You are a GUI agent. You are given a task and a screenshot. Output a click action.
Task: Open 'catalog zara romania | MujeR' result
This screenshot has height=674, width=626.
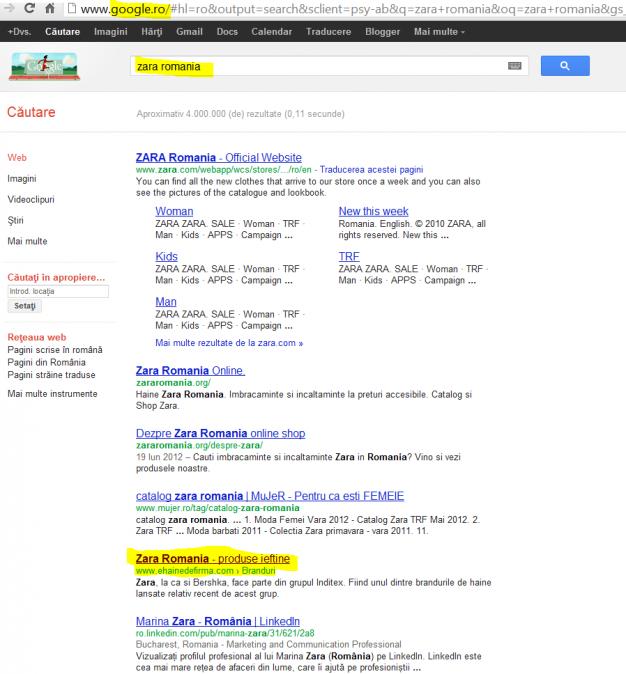pyautogui.click(x=270, y=496)
